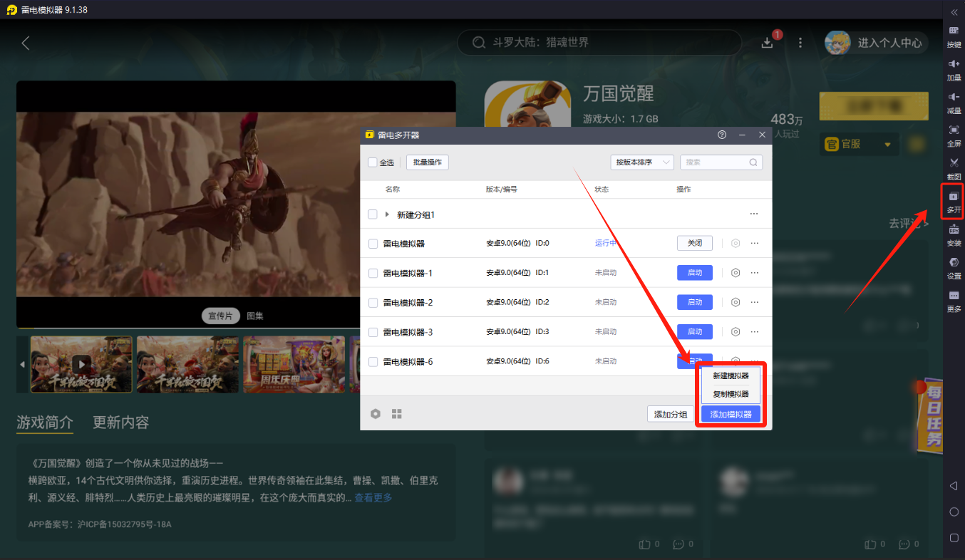Click the 安装 APK install sidebar icon
965x560 pixels.
tap(954, 235)
